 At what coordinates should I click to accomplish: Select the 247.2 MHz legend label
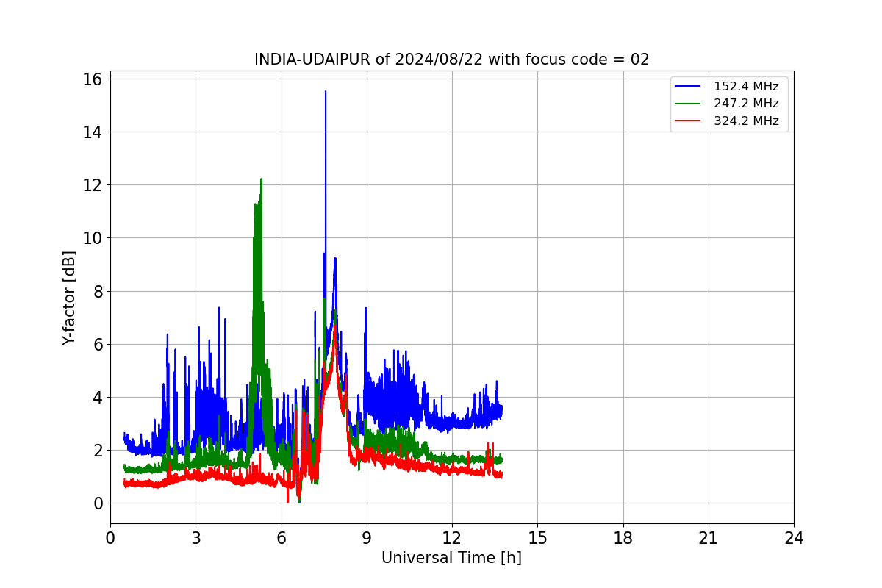746,104
